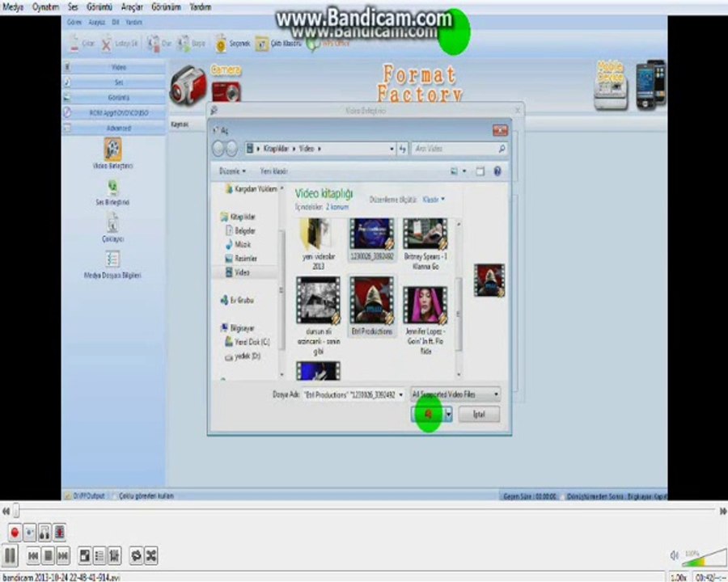Image resolution: width=728 pixels, height=582 pixels.
Task: Toggle the loop playback mode
Action: click(x=136, y=555)
